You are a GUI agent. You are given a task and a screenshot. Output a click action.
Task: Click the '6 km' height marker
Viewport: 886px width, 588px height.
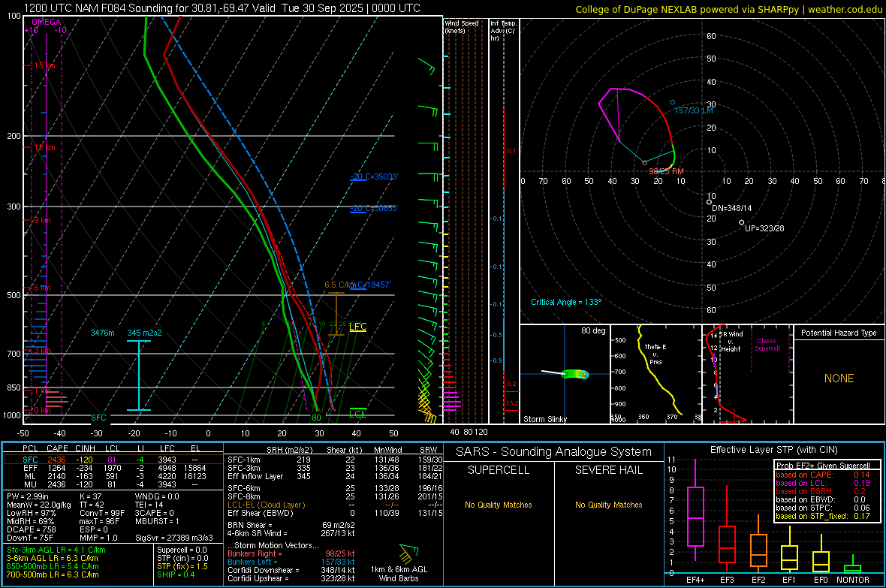point(42,288)
